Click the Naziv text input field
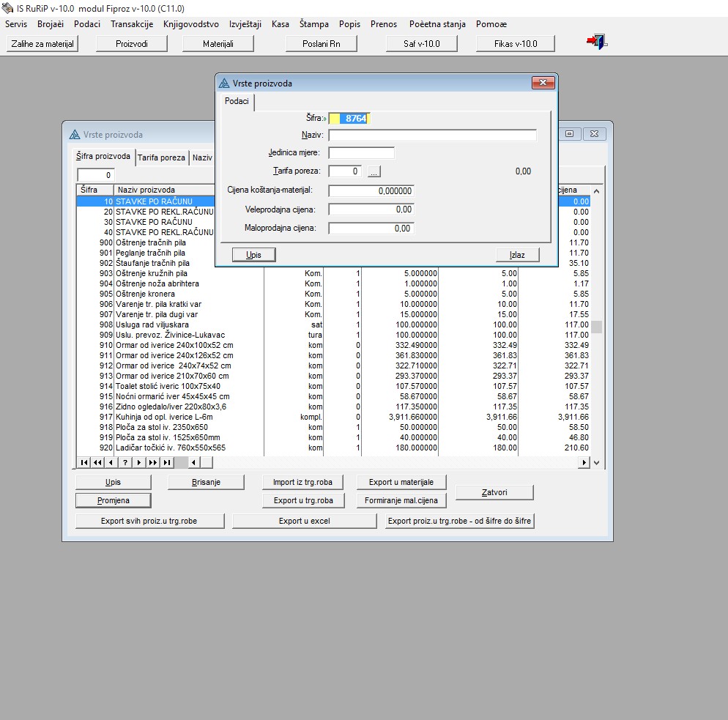Screen dimensions: 728x720 [432, 136]
